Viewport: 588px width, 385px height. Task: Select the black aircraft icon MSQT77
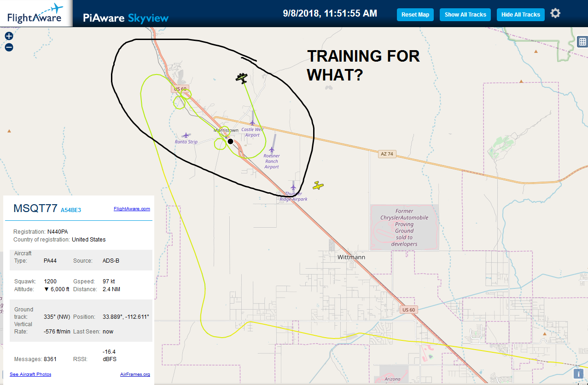pyautogui.click(x=242, y=78)
